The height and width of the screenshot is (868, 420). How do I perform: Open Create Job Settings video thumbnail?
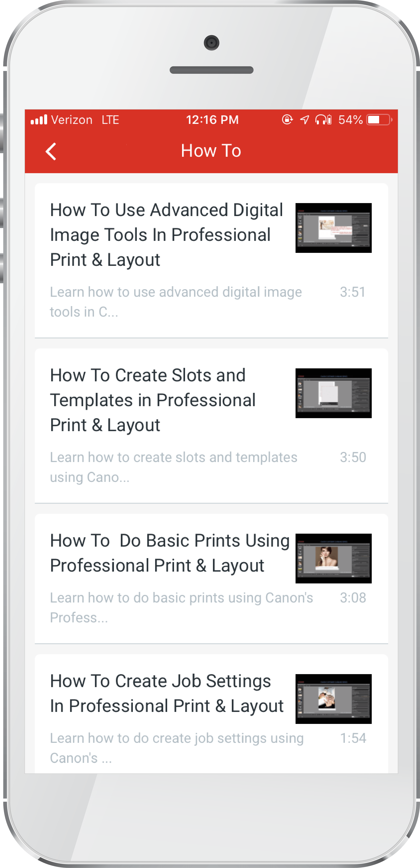333,699
